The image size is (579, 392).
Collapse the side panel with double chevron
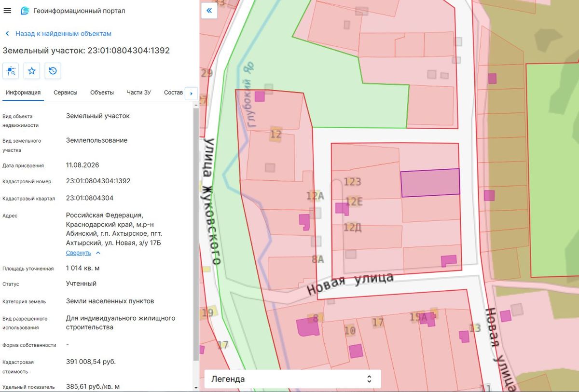tap(209, 10)
